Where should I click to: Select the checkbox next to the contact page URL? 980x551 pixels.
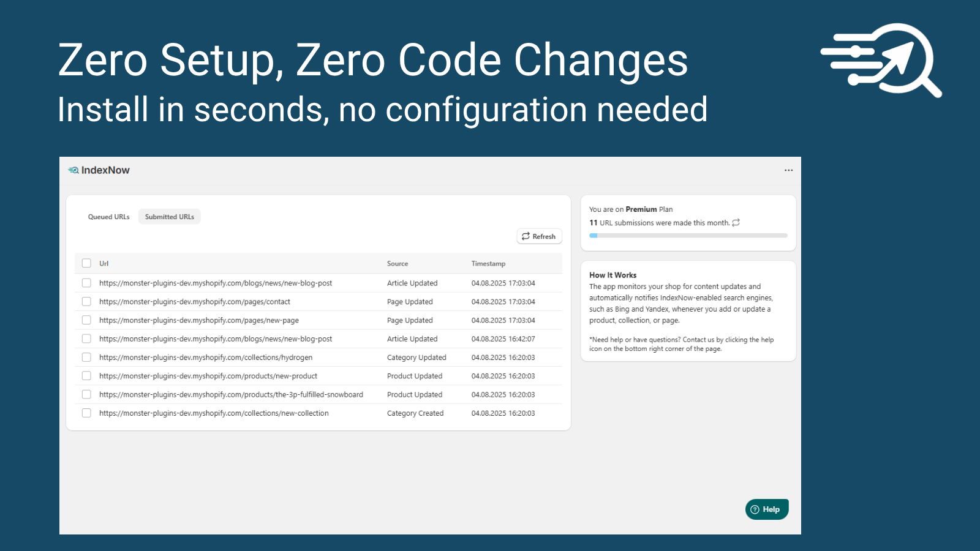point(86,301)
